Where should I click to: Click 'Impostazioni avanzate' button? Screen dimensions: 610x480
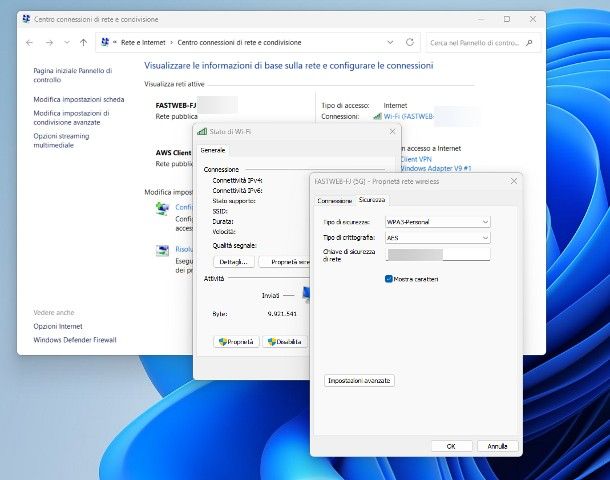coord(359,380)
